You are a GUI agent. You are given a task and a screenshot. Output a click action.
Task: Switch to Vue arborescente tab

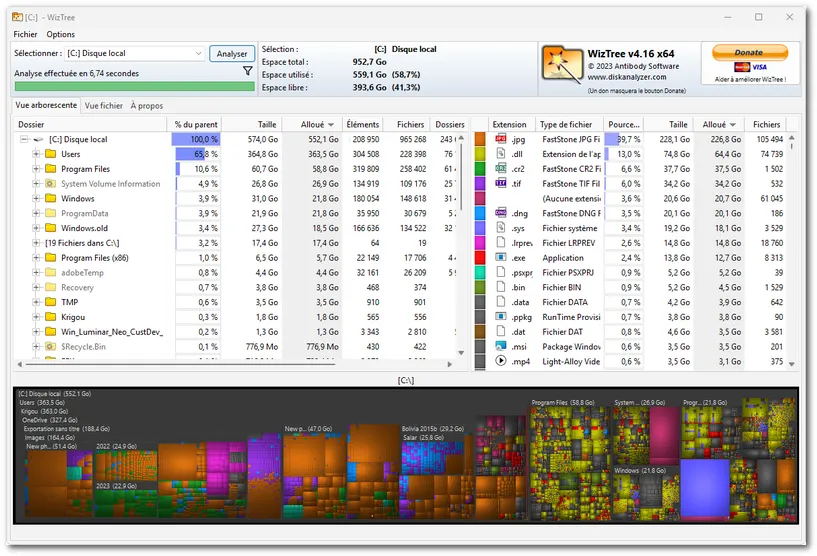pyautogui.click(x=46, y=105)
